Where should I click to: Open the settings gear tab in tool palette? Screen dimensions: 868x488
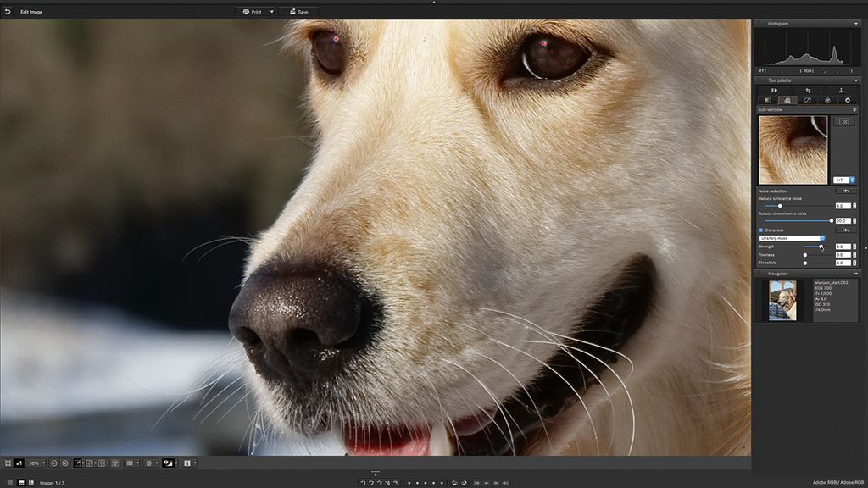pos(848,101)
